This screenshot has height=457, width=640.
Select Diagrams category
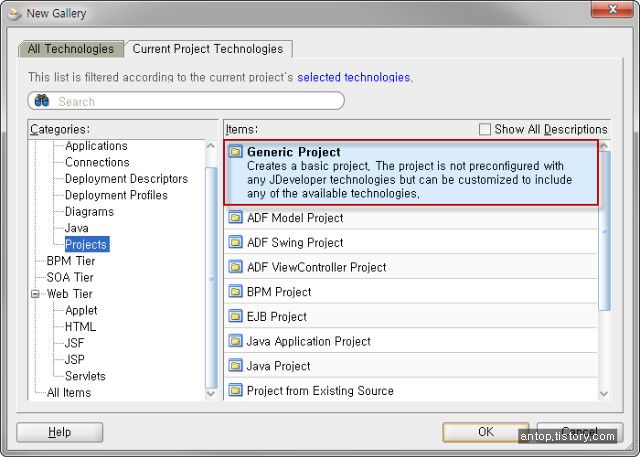tap(89, 211)
